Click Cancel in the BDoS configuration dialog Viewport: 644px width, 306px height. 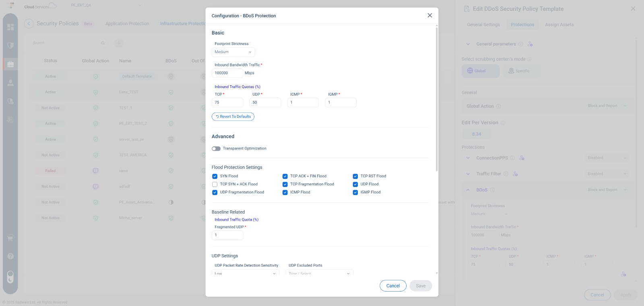pyautogui.click(x=393, y=286)
